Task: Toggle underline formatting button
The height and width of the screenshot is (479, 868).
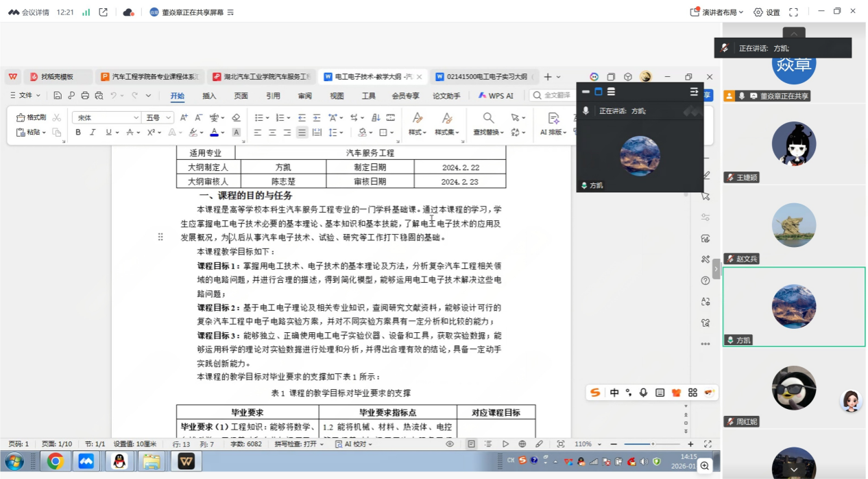Action: pyautogui.click(x=108, y=132)
